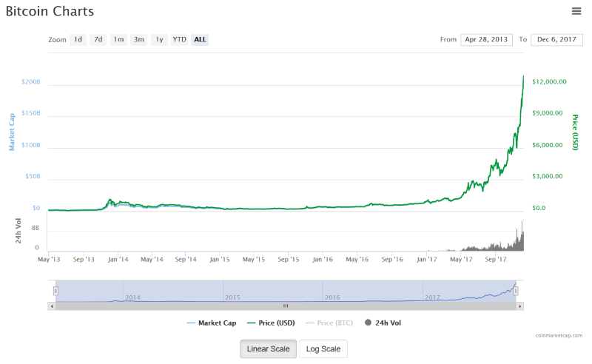This screenshot has width=592, height=364.
Task: Click the Jan '17 axis label
Action: point(427,260)
